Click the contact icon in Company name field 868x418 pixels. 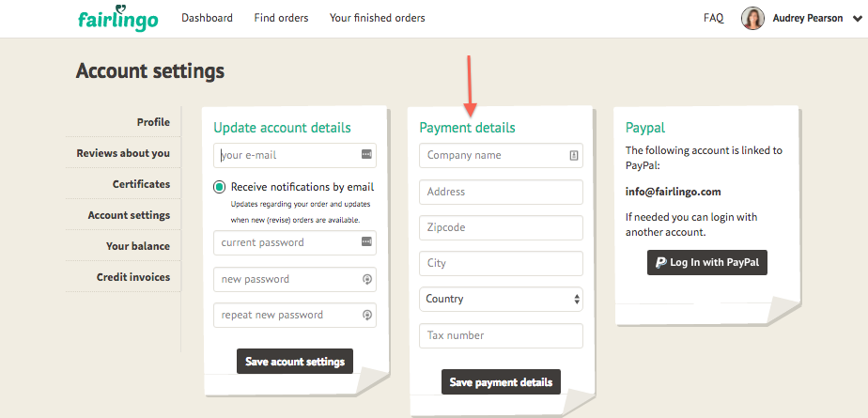click(x=573, y=155)
